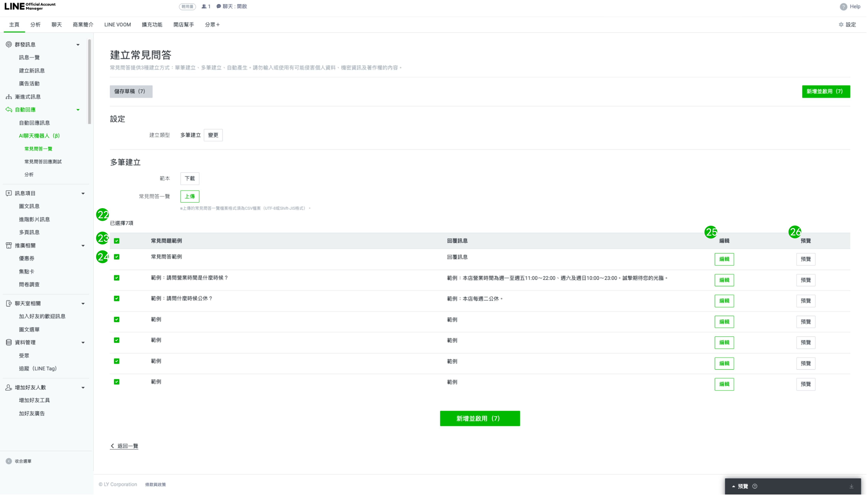Screen dimensions: 868x496
Task: Click the 訊息項目 sidebar icon
Action: (9, 194)
